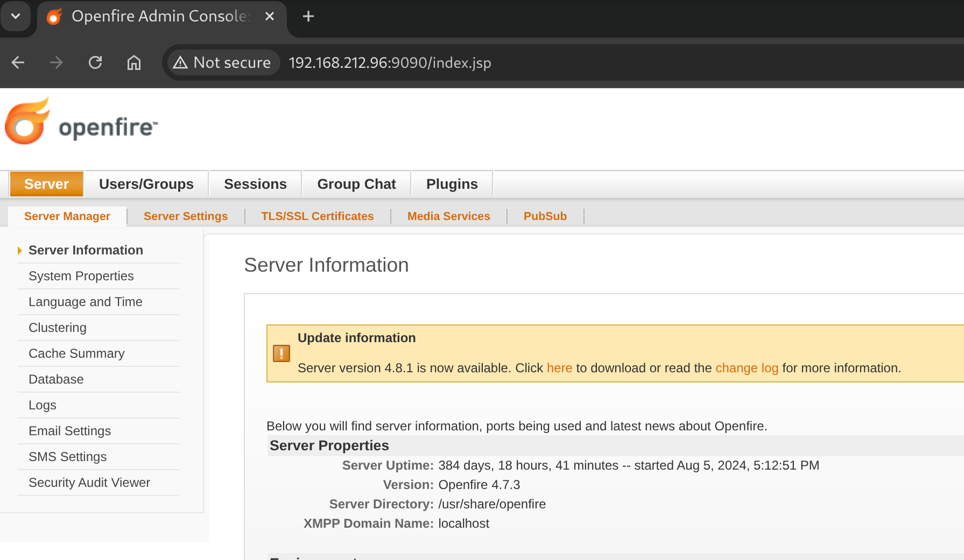Open the change log link

pos(747,368)
